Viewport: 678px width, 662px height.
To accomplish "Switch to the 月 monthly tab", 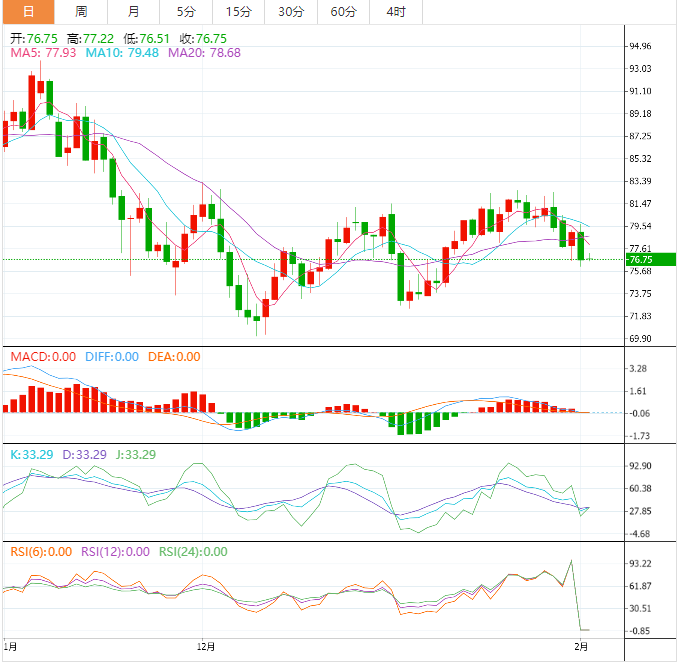I will point(134,12).
